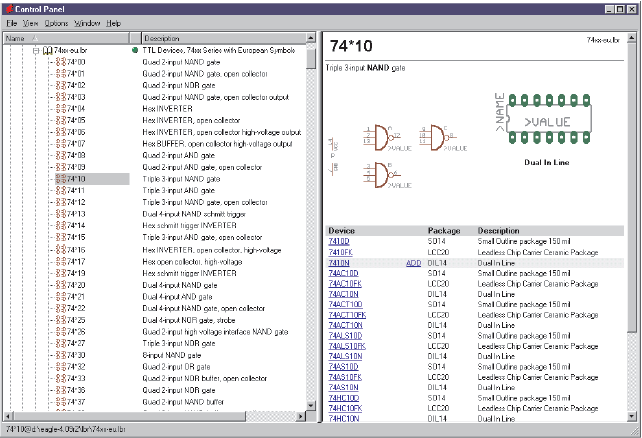Open the 74AC10FK device link

[x=345, y=284]
